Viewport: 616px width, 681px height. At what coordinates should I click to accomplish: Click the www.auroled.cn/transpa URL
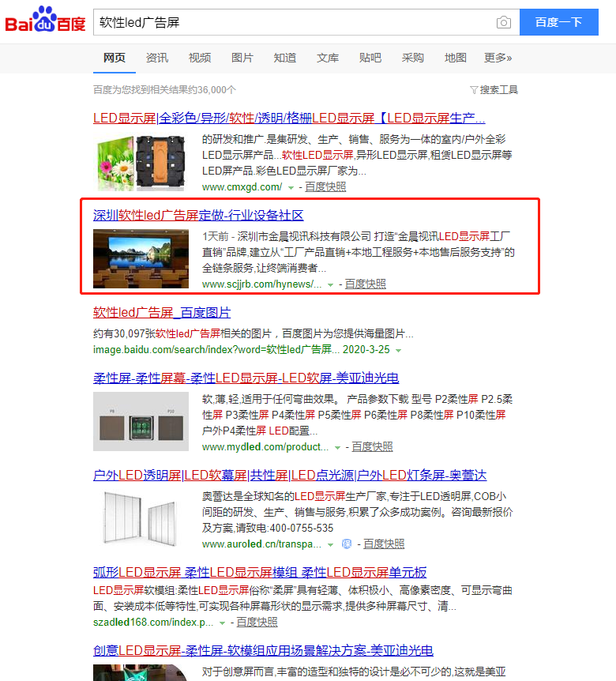click(261, 544)
